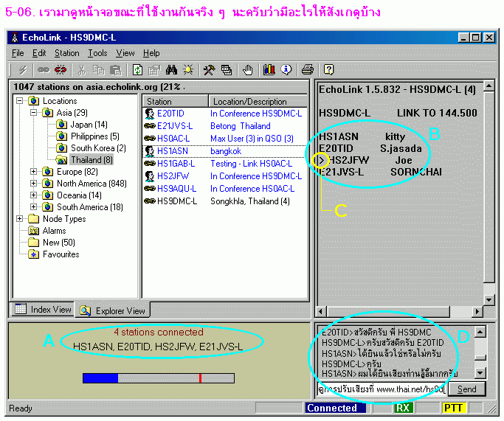Image resolution: width=504 pixels, height=421 pixels.
Task: Expand the South America (18) node
Action: [x=33, y=206]
